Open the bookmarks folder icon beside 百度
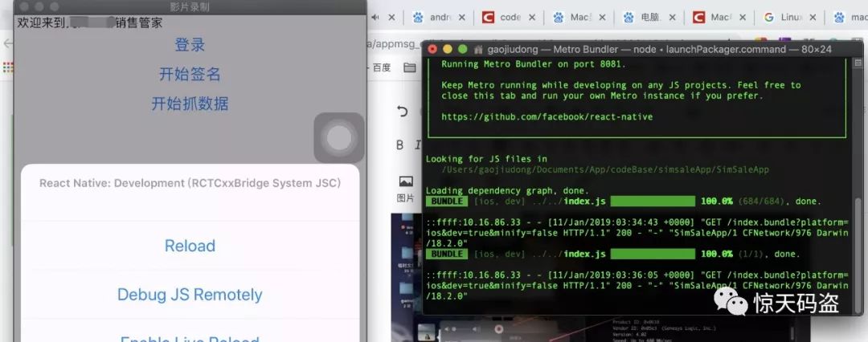Screen dimensions: 868x342 410,67
